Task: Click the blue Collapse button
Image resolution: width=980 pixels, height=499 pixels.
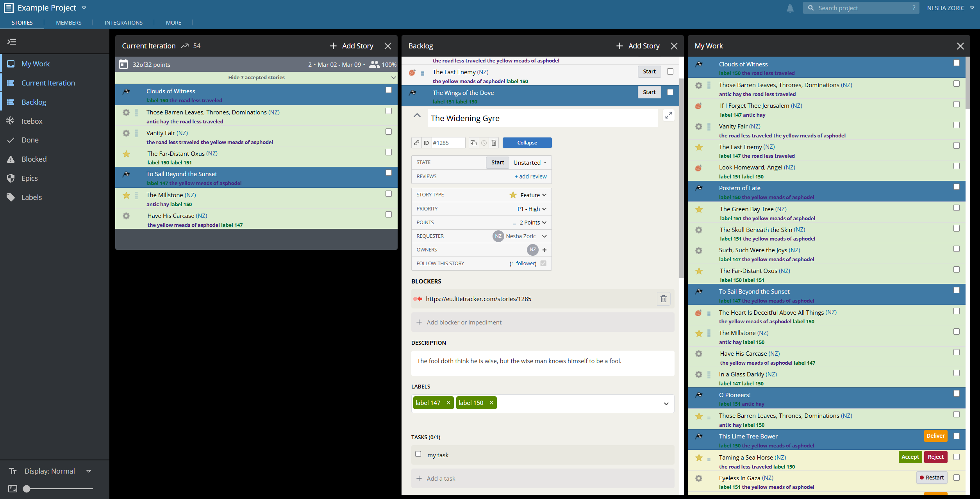Action: click(527, 143)
